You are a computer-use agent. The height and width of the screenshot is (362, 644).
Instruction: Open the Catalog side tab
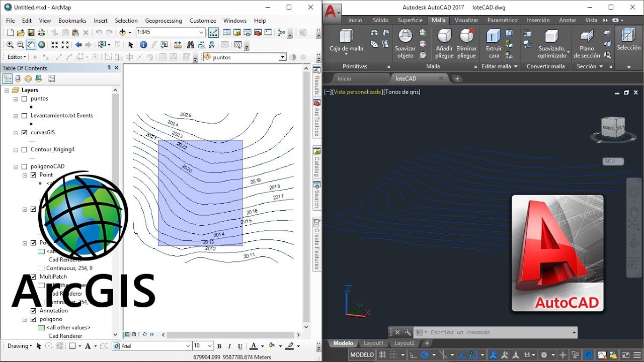[x=317, y=162]
